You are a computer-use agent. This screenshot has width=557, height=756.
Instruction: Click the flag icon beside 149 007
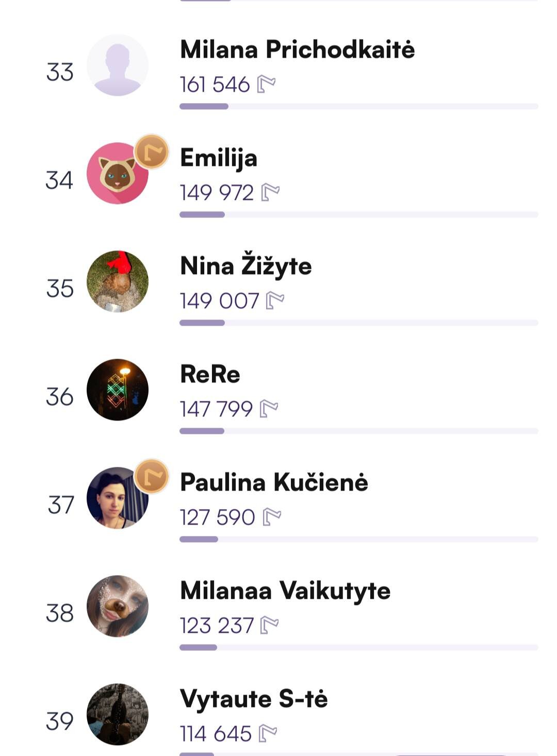pos(275,301)
